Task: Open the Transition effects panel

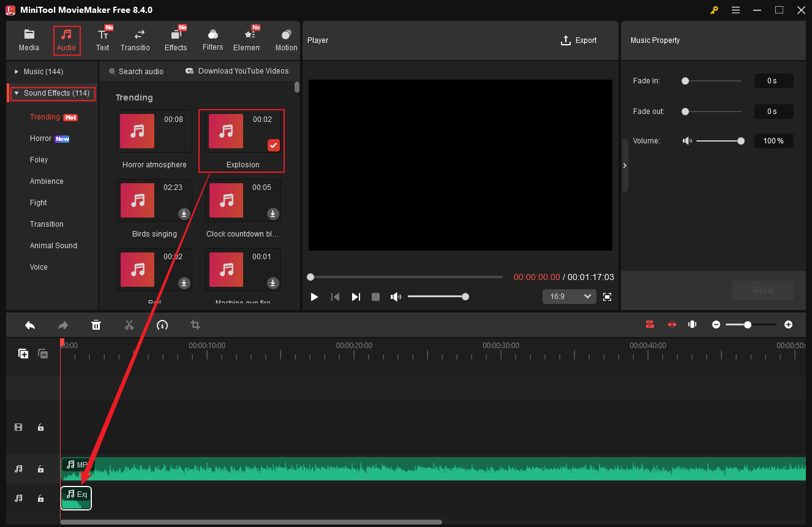Action: point(135,40)
